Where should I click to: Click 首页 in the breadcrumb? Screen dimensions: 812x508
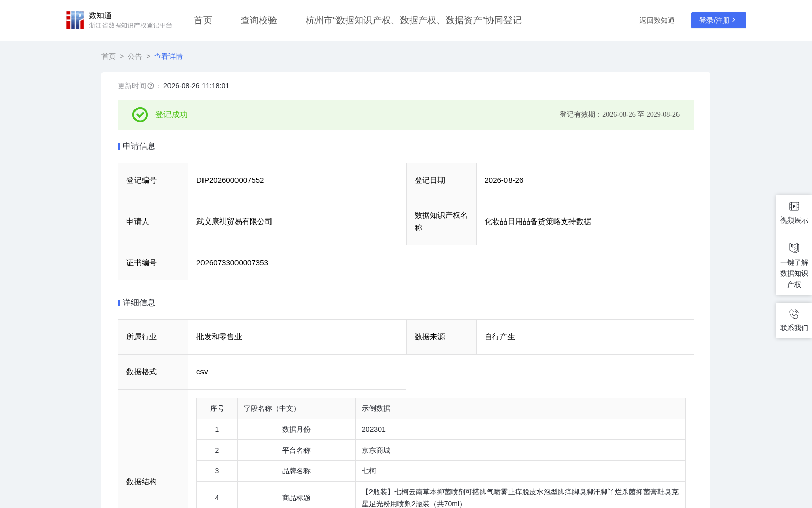pyautogui.click(x=109, y=56)
